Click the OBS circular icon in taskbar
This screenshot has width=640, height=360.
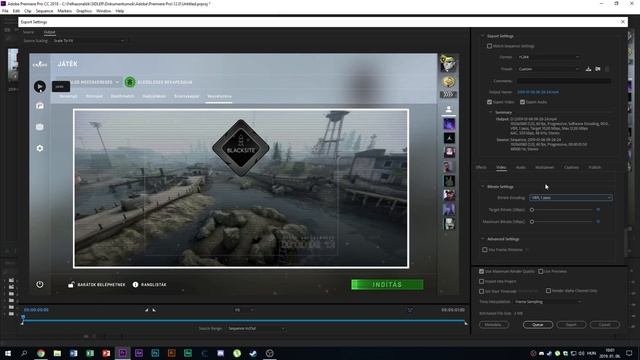[269, 353]
